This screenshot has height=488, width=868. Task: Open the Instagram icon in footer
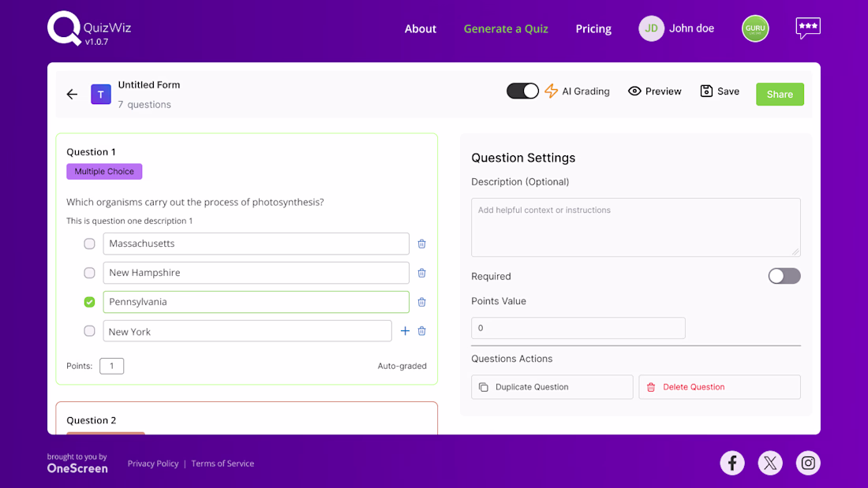(x=808, y=463)
